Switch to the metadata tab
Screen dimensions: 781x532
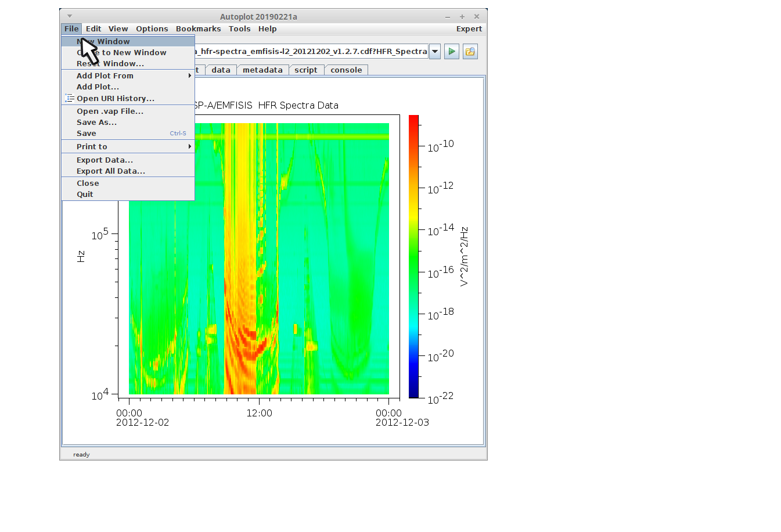[x=262, y=70]
